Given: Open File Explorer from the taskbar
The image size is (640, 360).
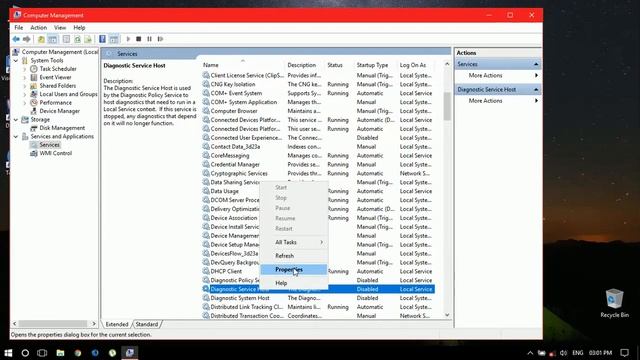Looking at the screenshot, I should [60, 353].
